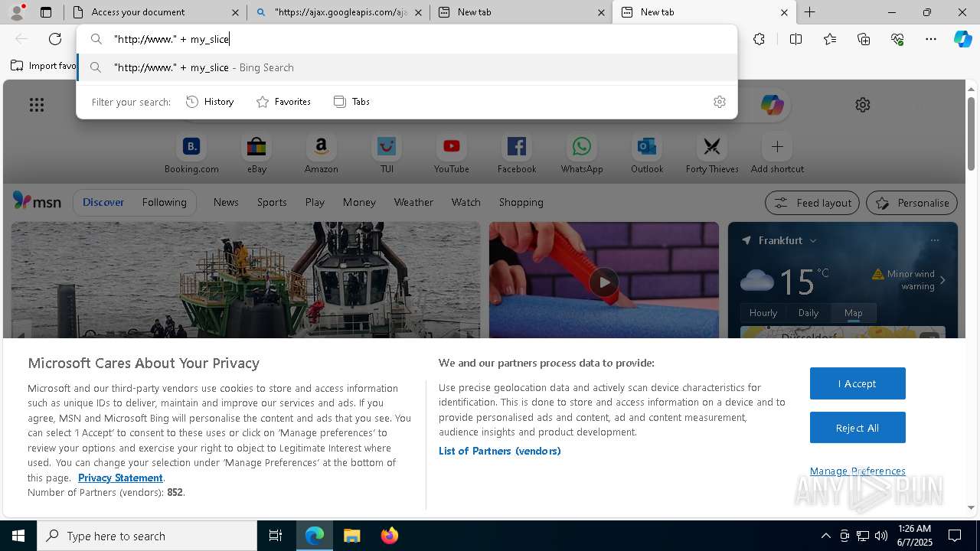Viewport: 980px width, 551px height.
Task: Select the Hourly weather tab
Action: click(763, 312)
